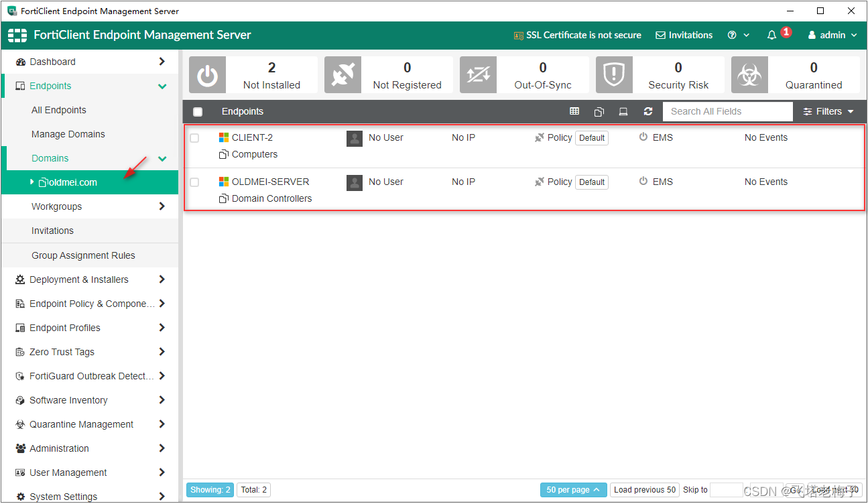Click the Showing: 2 badge
This screenshot has height=504, width=868.
point(210,490)
